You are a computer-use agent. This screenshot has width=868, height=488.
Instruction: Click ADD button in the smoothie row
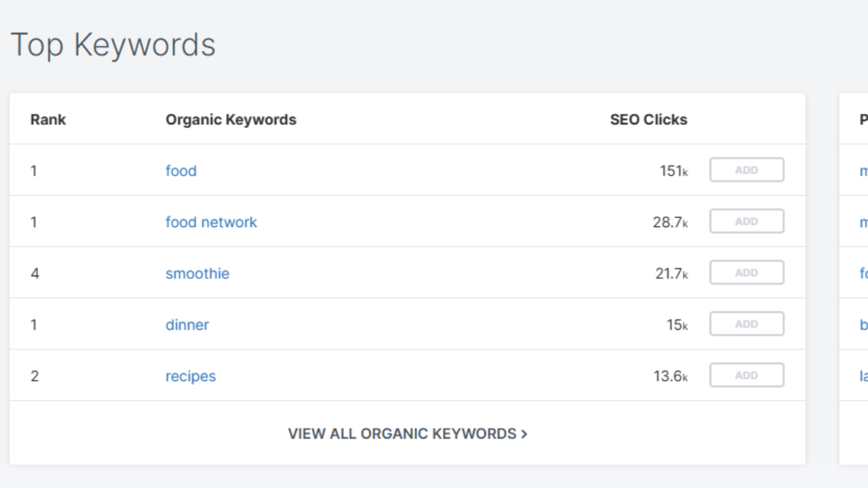[747, 272]
